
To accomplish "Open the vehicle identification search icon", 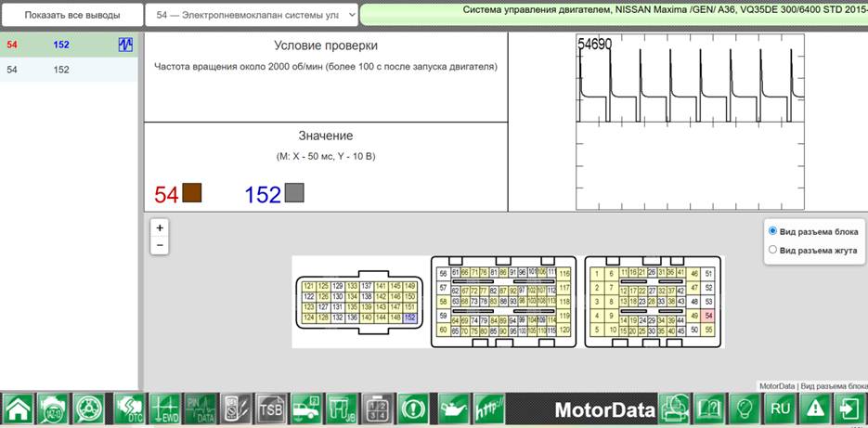I will point(53,409).
